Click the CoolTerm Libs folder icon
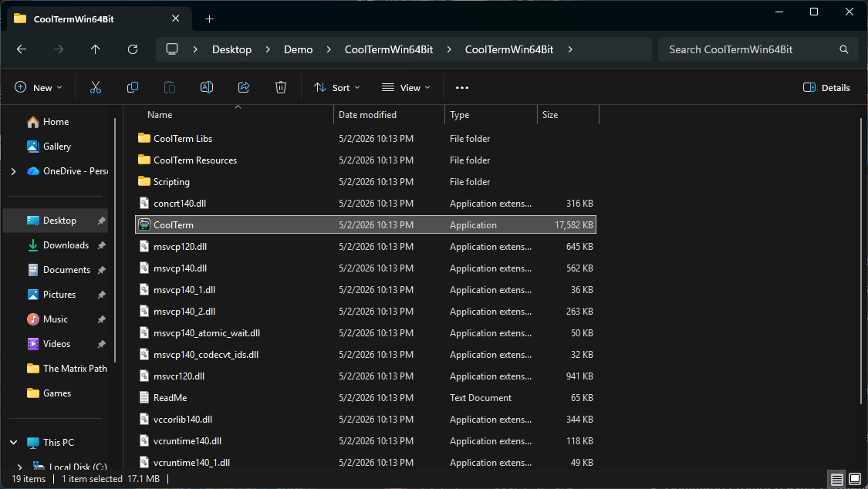Viewport: 868px width, 489px height. (144, 138)
